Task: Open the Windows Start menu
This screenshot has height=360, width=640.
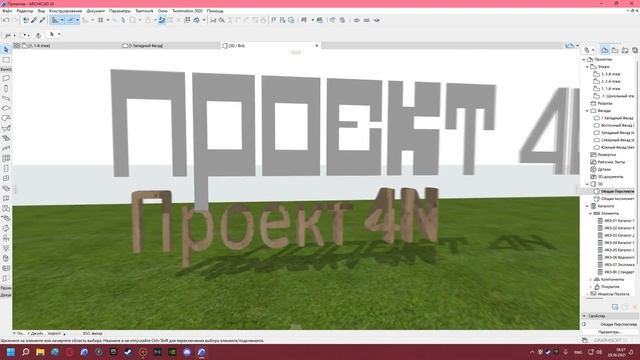Action: [11, 352]
